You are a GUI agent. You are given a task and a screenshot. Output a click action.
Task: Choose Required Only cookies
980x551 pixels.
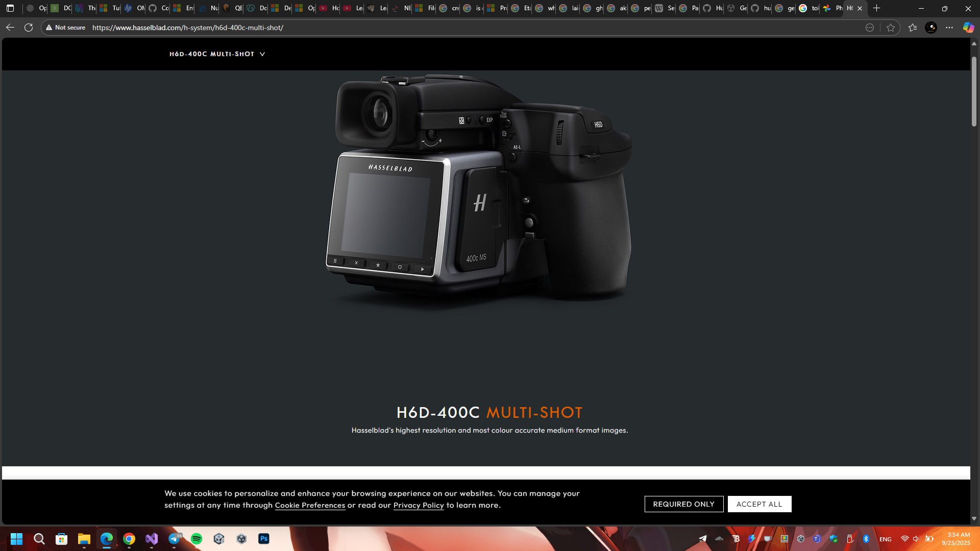click(x=683, y=504)
